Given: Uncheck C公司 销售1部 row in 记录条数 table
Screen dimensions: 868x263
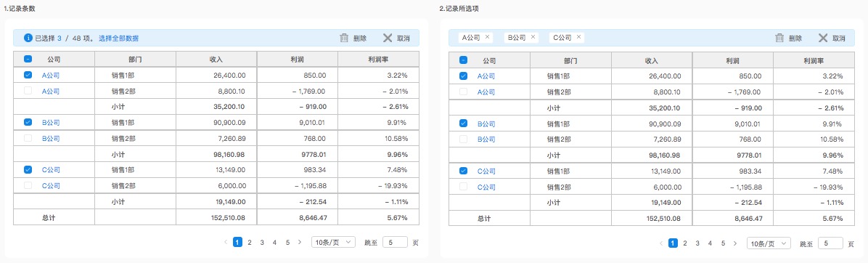Looking at the screenshot, I should (28, 169).
